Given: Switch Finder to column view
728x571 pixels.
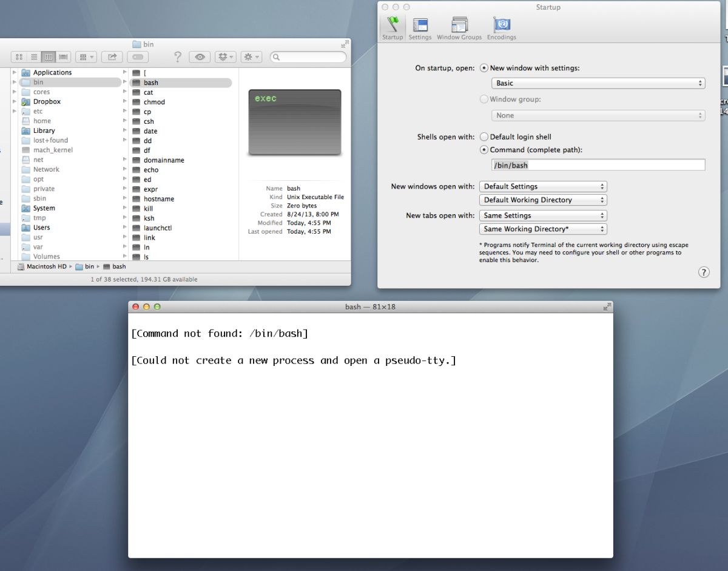Looking at the screenshot, I should (48, 57).
